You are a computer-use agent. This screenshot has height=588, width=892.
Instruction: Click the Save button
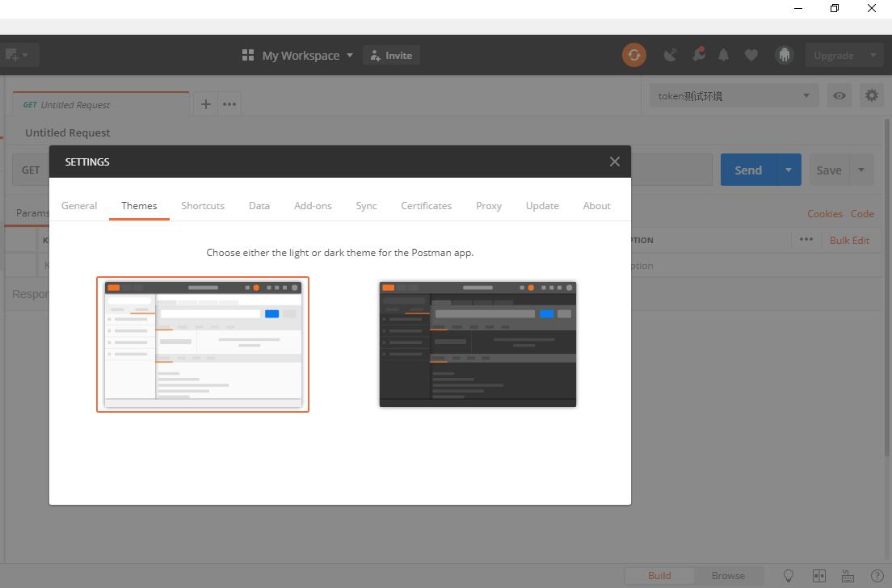click(829, 170)
